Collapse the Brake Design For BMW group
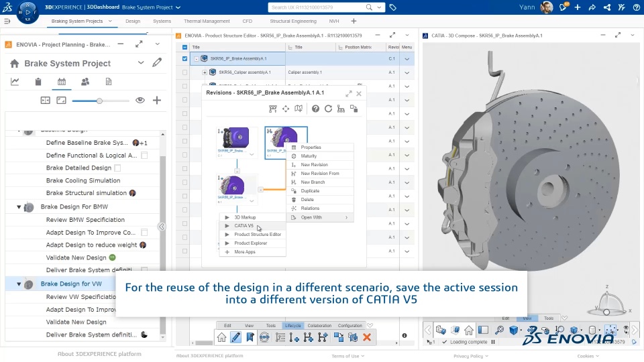Image resolution: width=644 pixels, height=362 pixels. pyautogui.click(x=19, y=207)
